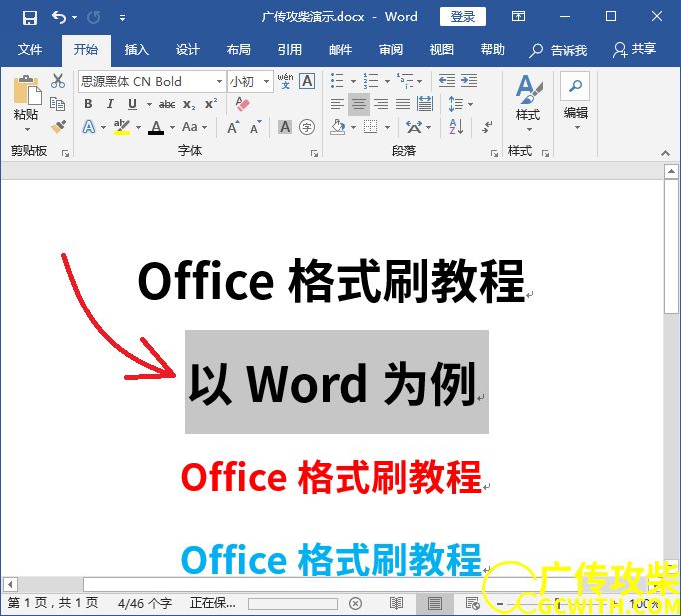
Task: Open the 帮助 tab
Action: click(x=493, y=50)
